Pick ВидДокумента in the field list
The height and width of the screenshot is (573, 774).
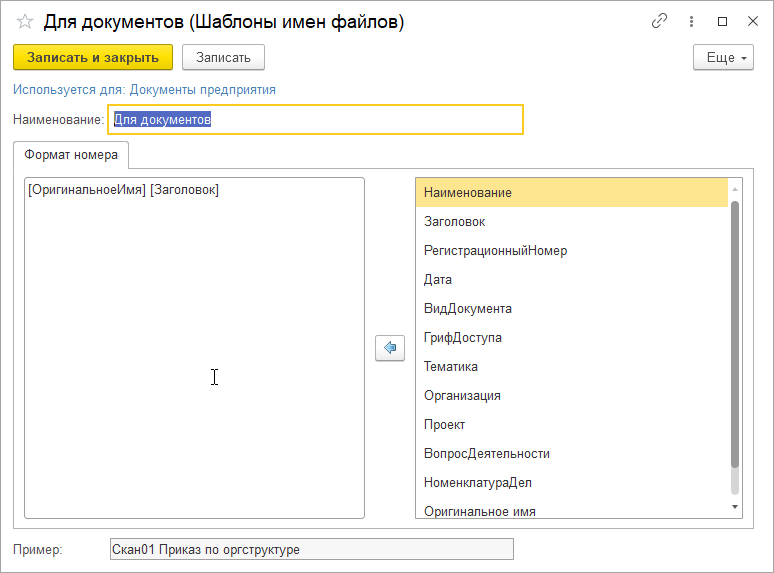coord(468,308)
